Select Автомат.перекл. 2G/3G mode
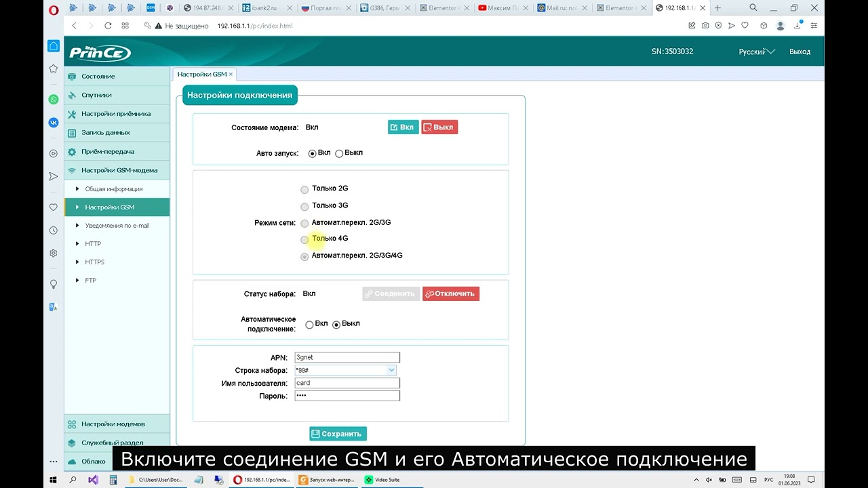Screen dimensions: 868x488 click(x=304, y=224)
